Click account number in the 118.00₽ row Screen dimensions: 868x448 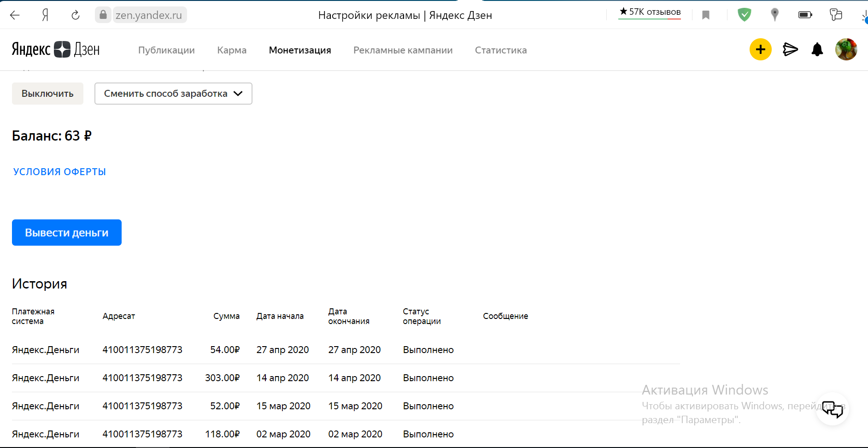[142, 434]
